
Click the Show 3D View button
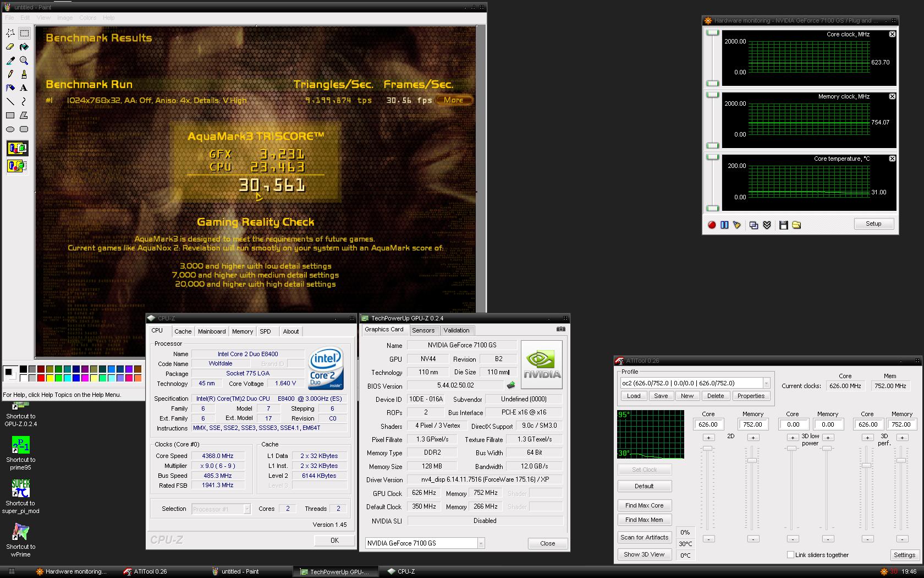point(644,554)
